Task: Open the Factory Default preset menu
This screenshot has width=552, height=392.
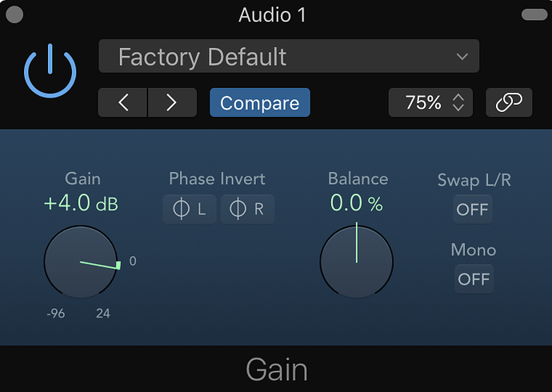Action: (288, 57)
